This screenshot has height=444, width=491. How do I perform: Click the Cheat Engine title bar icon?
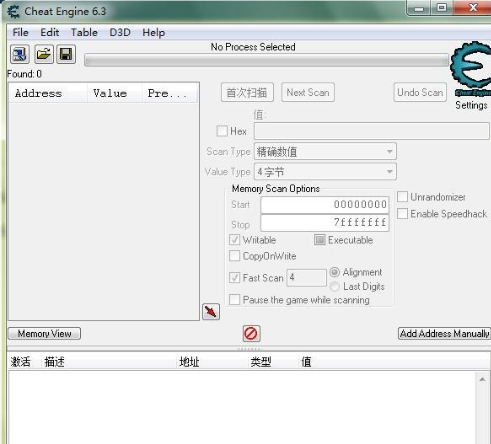point(13,12)
